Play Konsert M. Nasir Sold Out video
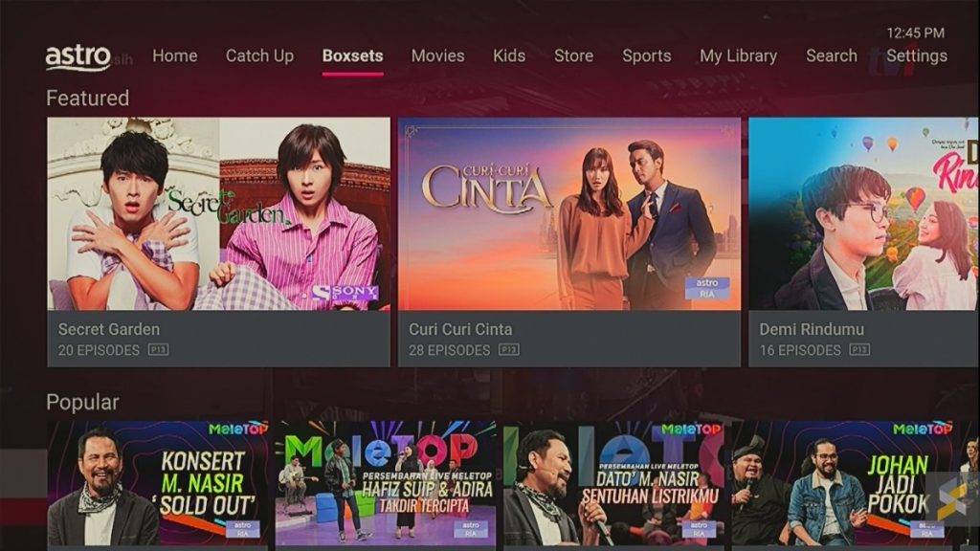 coord(158,483)
